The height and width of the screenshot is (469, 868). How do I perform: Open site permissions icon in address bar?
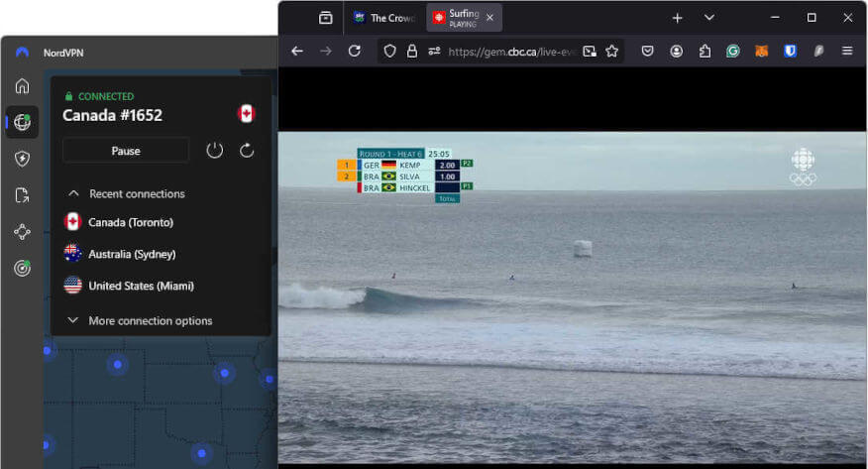click(x=434, y=51)
